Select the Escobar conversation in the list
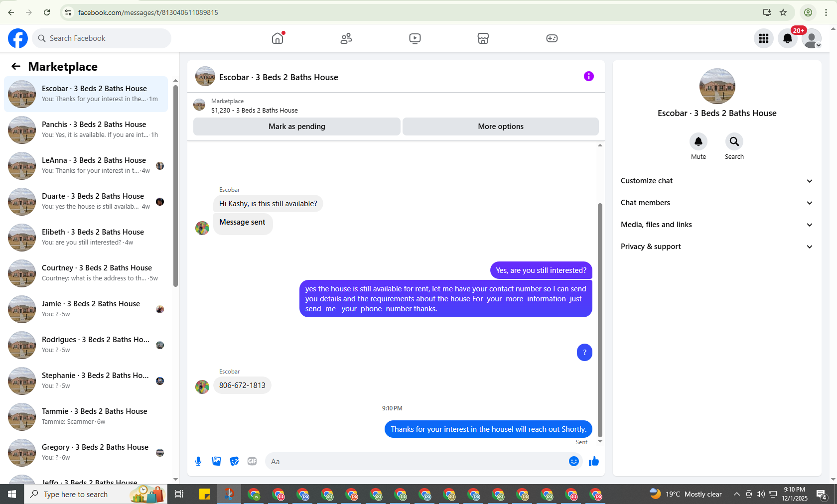Viewport: 837px width, 504px height. click(x=86, y=94)
